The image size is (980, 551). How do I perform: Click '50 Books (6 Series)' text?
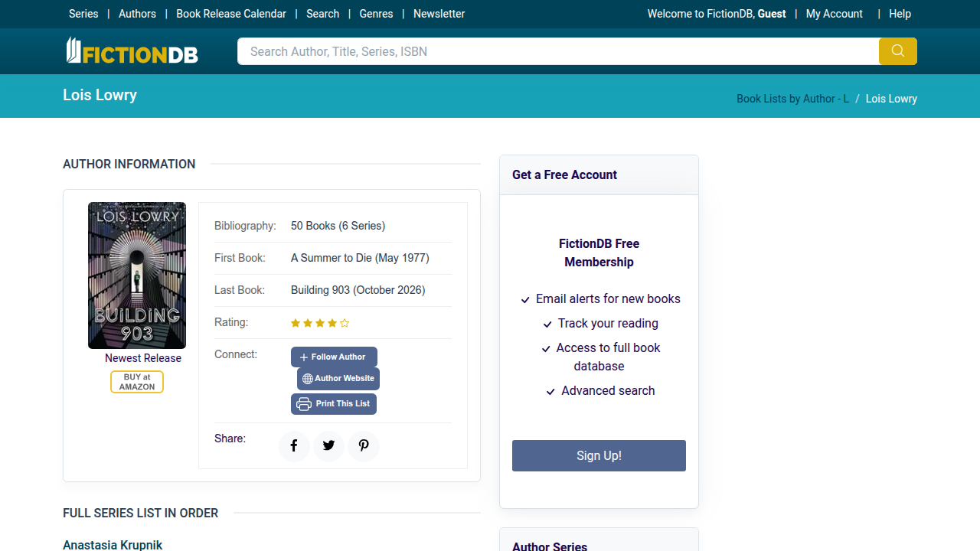[x=338, y=226]
